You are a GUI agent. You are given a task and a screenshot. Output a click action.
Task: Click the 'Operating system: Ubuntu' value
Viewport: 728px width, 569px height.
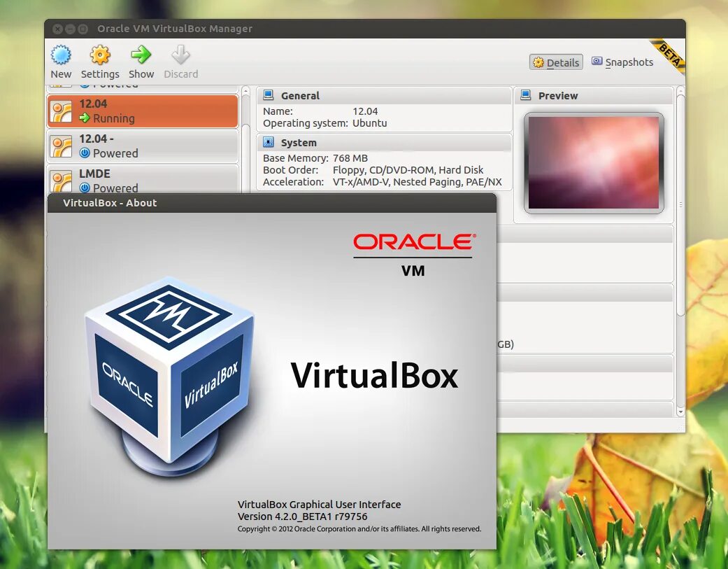pos(369,123)
